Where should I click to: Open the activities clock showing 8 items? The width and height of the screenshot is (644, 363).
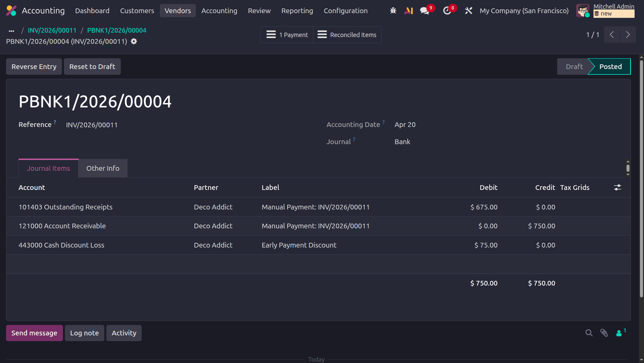[447, 10]
